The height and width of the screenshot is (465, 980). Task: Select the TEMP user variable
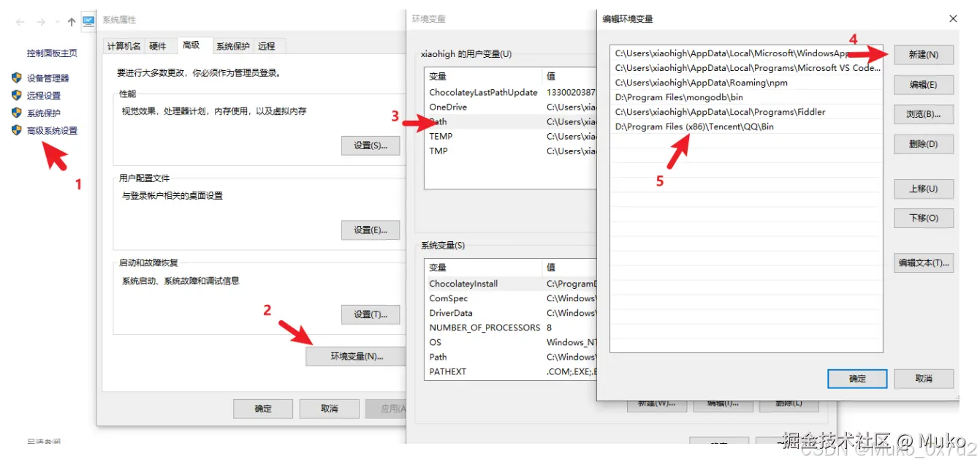[512, 137]
